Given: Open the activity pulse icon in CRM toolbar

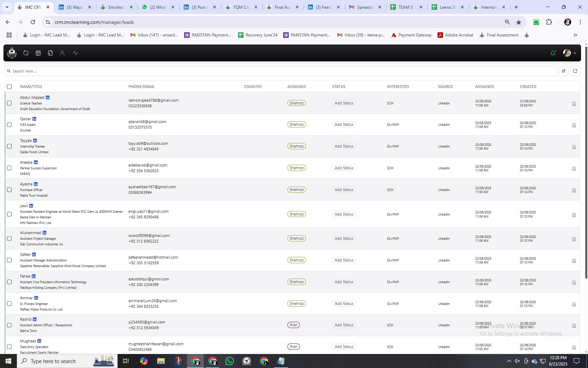Looking at the screenshot, I should pyautogui.click(x=75, y=53).
